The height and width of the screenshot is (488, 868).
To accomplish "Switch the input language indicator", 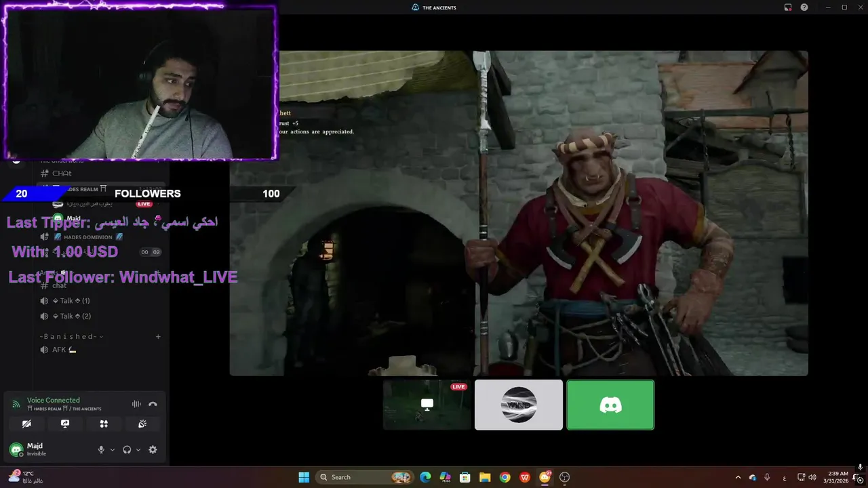I will pyautogui.click(x=785, y=477).
